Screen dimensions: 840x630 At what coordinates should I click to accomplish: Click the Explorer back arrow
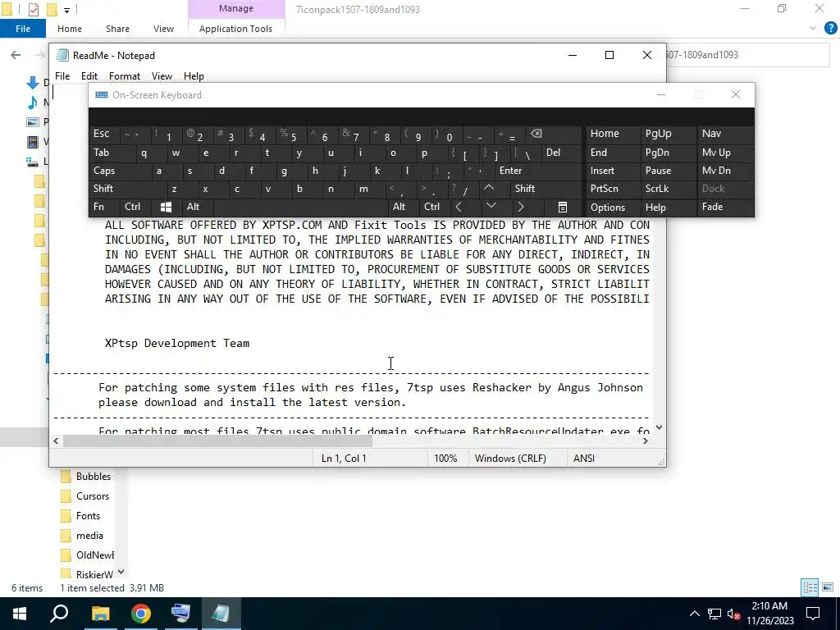16,55
